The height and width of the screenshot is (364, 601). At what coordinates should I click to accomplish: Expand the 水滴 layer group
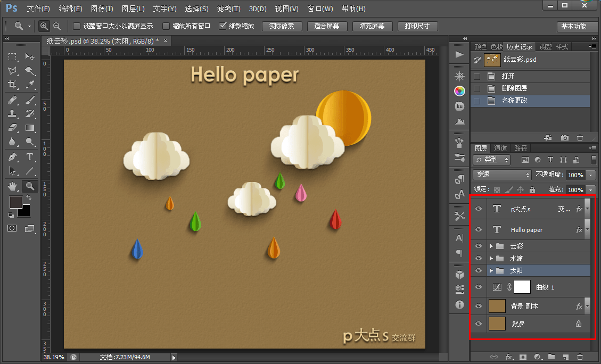[x=491, y=258]
